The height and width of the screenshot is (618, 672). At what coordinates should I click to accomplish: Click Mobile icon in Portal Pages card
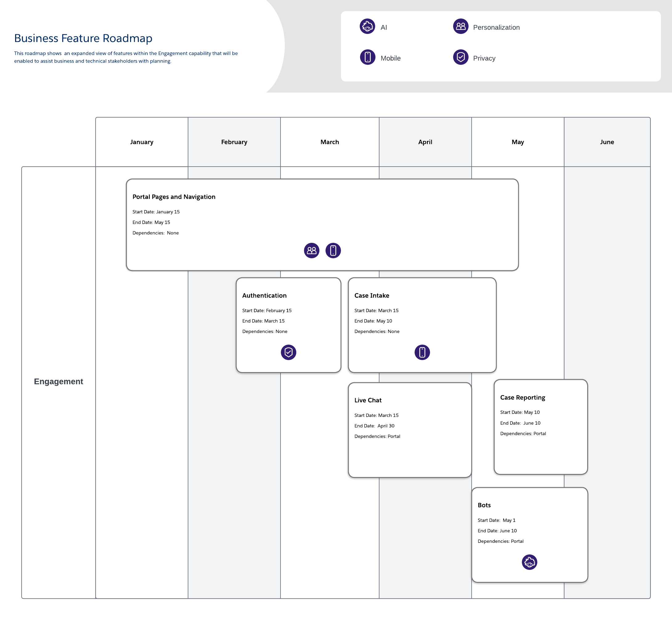(x=333, y=251)
